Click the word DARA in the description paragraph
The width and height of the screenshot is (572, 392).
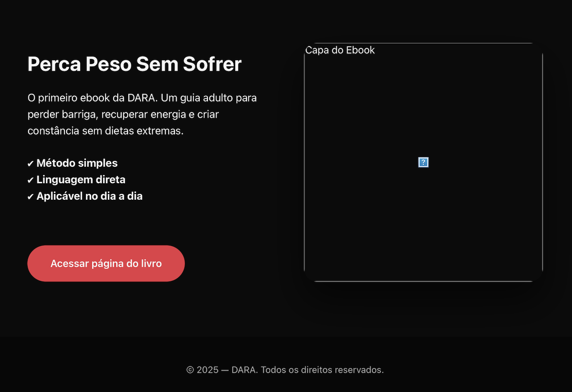pos(142,98)
